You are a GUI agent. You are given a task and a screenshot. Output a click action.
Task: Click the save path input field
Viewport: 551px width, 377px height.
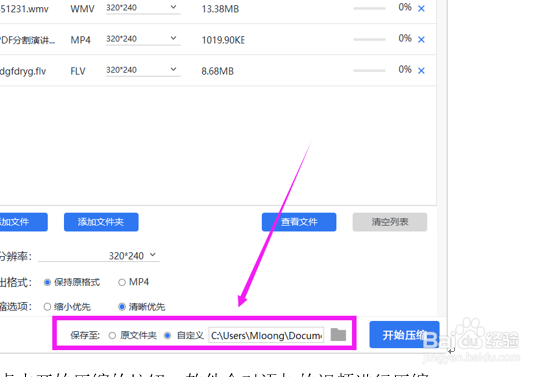coord(266,335)
